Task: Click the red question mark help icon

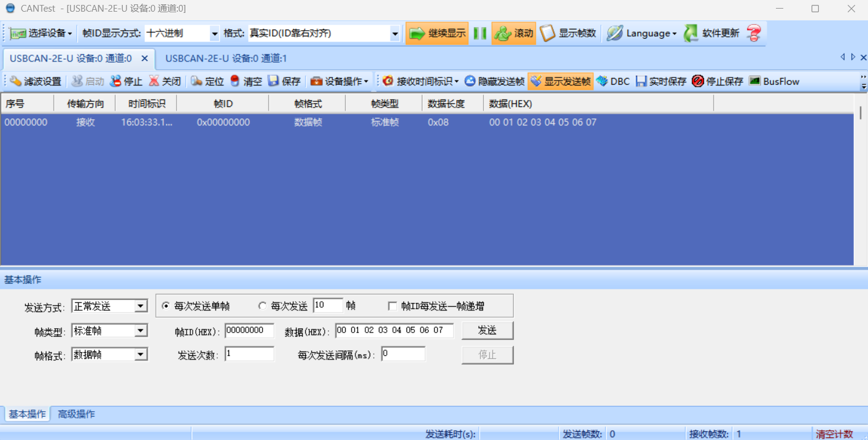Action: pyautogui.click(x=754, y=33)
